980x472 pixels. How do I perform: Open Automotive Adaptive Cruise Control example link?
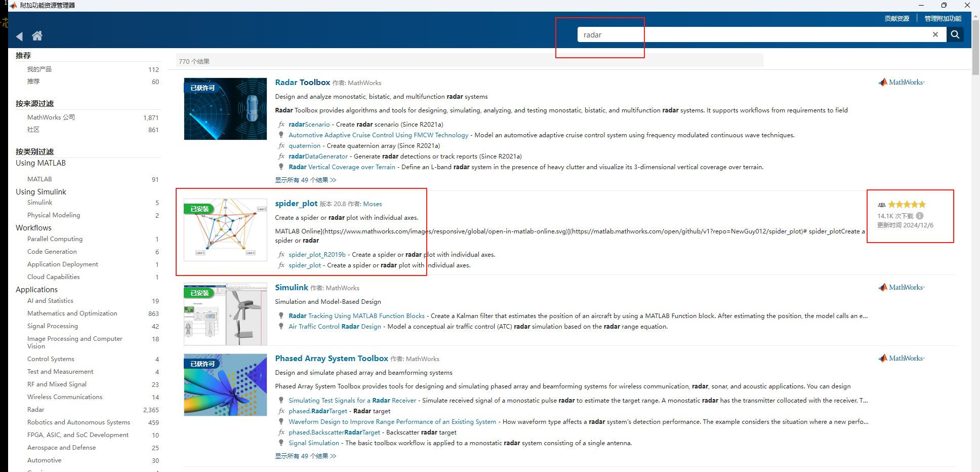[x=379, y=135]
